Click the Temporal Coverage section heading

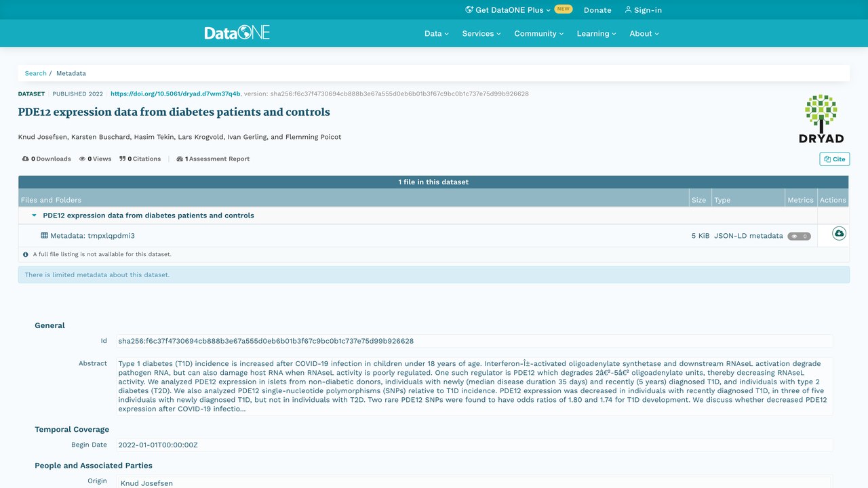tap(72, 429)
